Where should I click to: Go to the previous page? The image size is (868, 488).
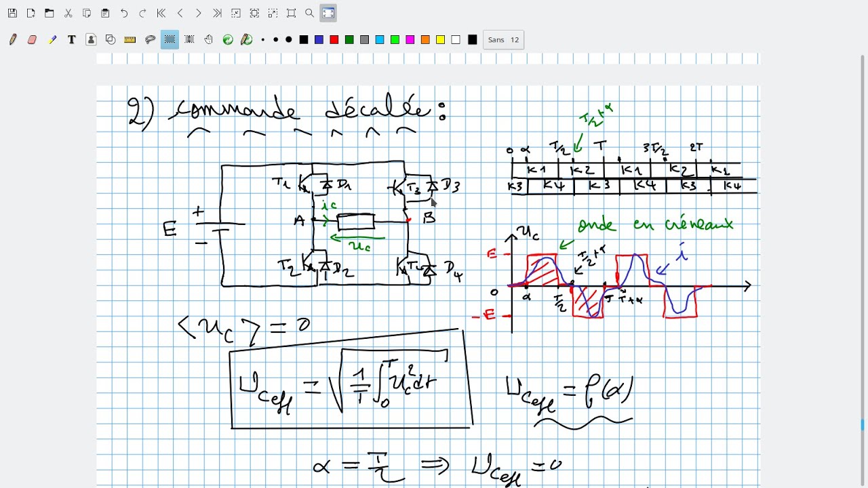click(x=180, y=13)
